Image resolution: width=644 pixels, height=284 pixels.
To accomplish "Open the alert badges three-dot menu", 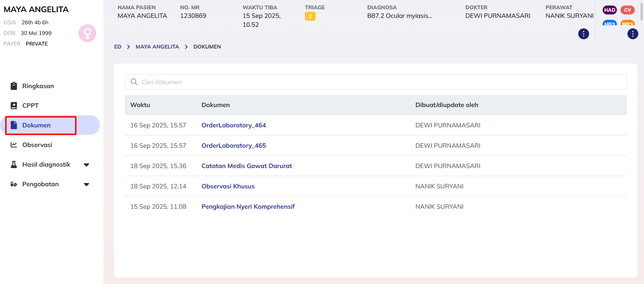I will (x=633, y=34).
